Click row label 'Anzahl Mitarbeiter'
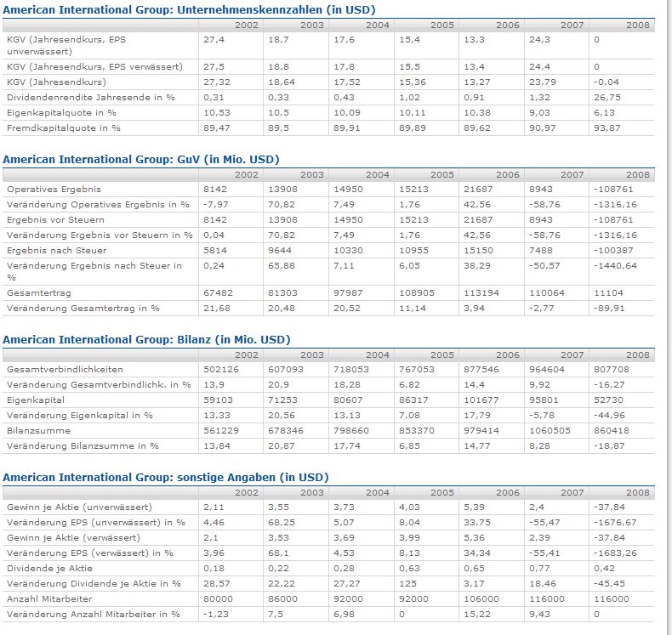The height and width of the screenshot is (635, 672). (49, 599)
